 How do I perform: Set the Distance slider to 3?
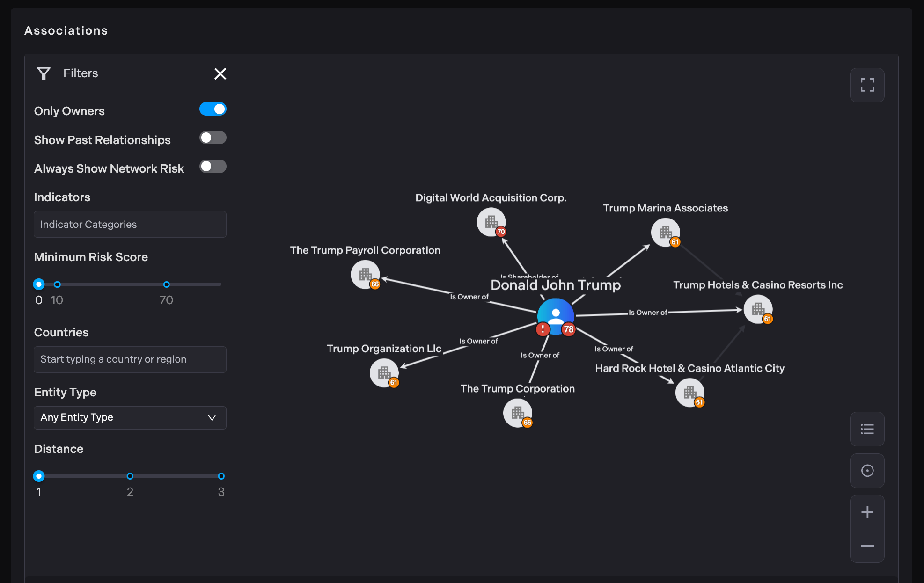(x=221, y=476)
